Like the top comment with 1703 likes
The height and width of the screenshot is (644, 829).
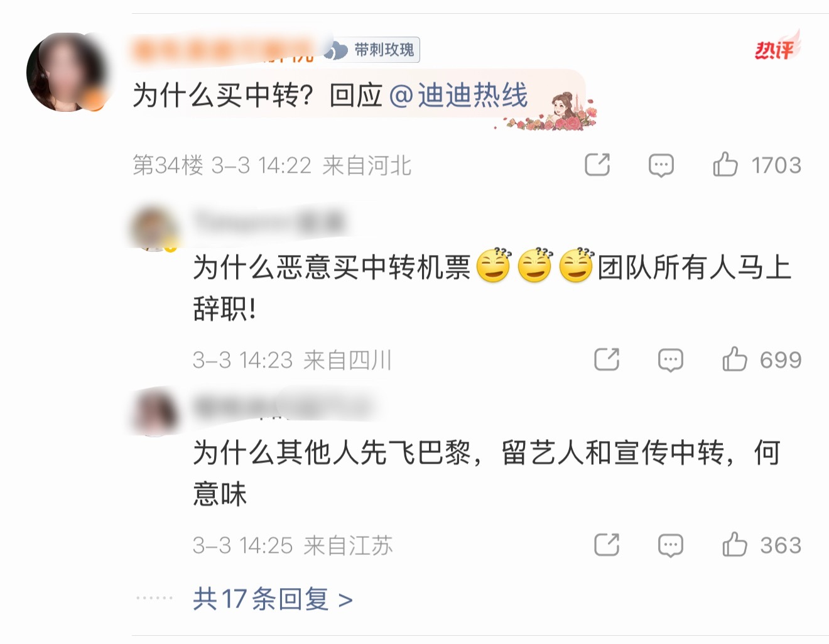[756, 165]
